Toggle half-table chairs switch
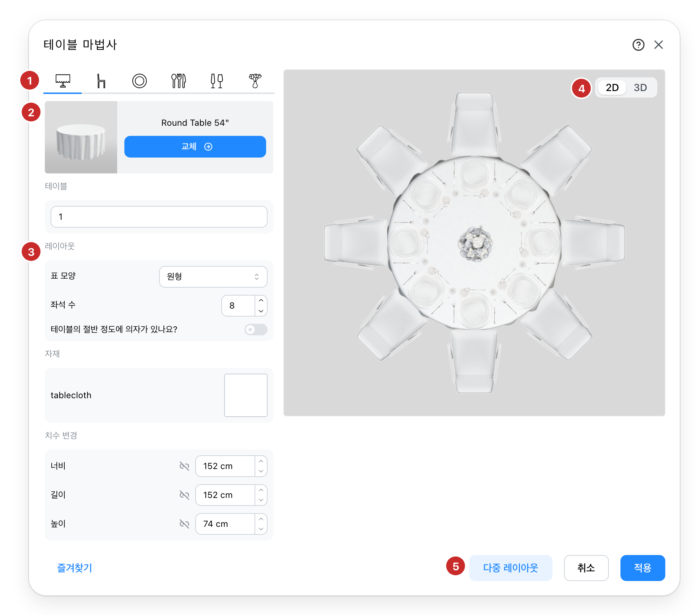Image resolution: width=700 pixels, height=615 pixels. [256, 330]
